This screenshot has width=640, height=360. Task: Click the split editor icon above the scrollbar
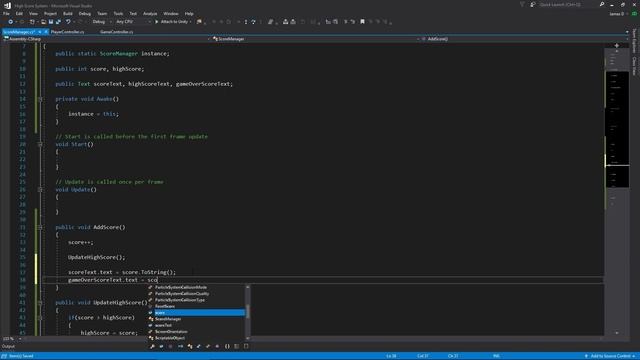[617, 45]
